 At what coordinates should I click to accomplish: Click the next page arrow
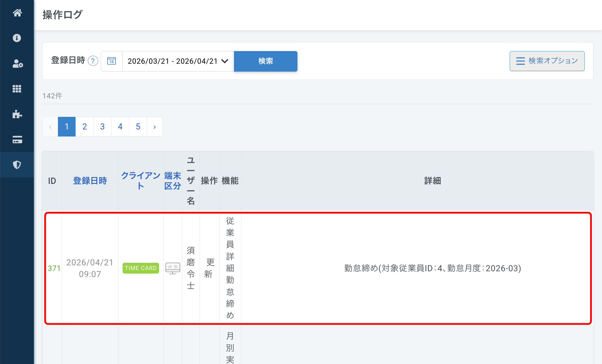click(155, 127)
